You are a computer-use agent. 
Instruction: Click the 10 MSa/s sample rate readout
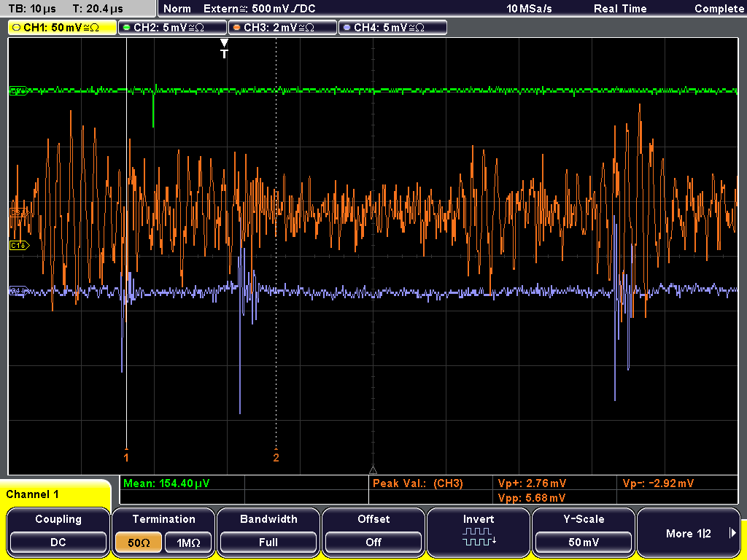(529, 9)
